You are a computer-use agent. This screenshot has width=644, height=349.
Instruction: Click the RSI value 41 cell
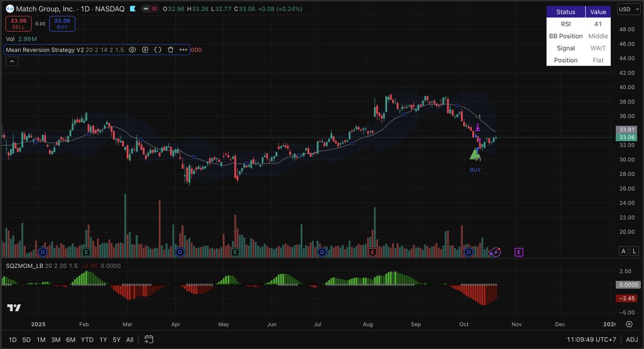pos(598,24)
